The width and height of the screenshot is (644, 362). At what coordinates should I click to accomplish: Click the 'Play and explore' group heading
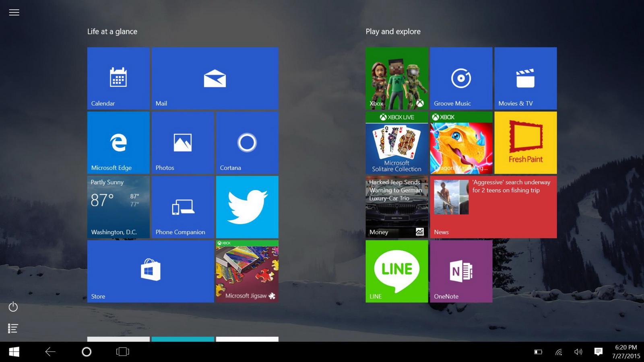393,32
